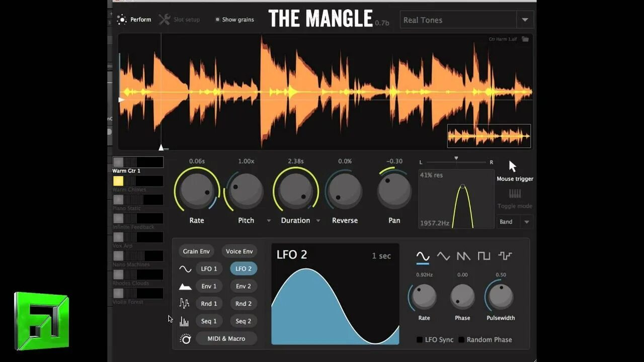Select the Seq 2 modulator
This screenshot has width=644, height=362.
[244, 321]
